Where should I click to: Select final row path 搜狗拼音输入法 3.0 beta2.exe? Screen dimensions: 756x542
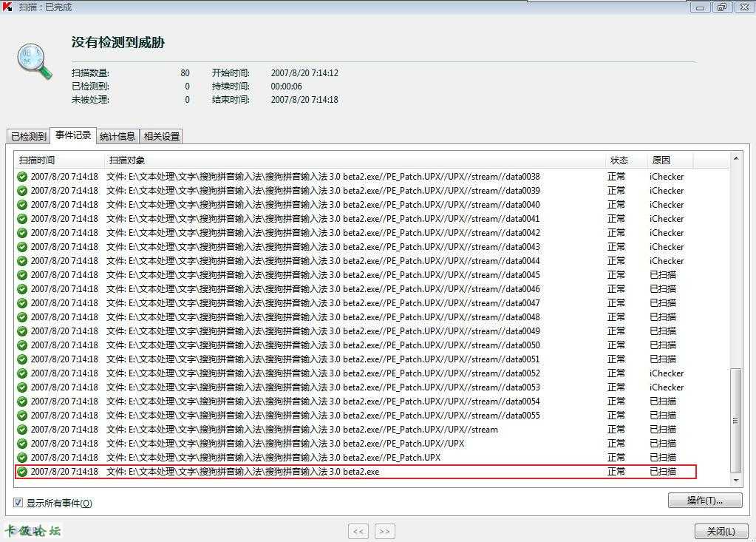(x=242, y=472)
